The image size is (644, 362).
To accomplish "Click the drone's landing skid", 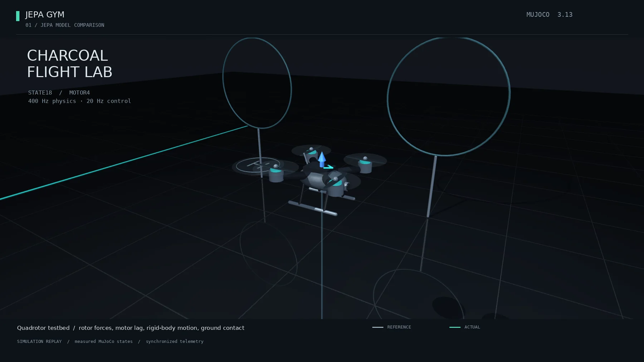I will click(x=313, y=208).
